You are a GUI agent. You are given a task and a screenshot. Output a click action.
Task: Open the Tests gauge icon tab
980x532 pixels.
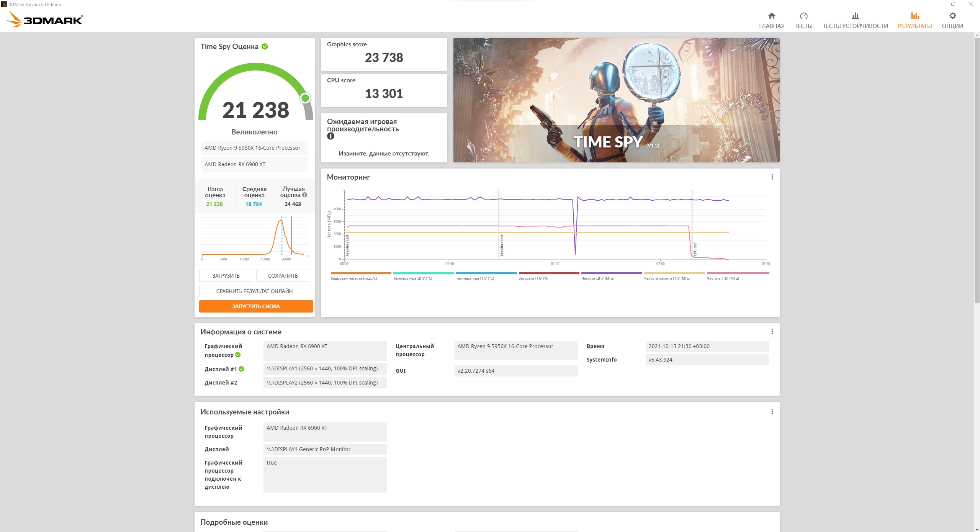[803, 16]
